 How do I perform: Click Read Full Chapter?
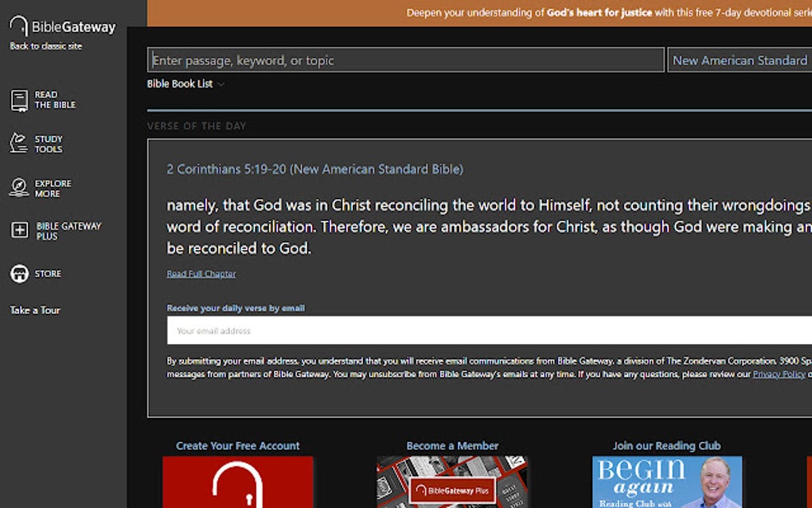[x=201, y=273]
